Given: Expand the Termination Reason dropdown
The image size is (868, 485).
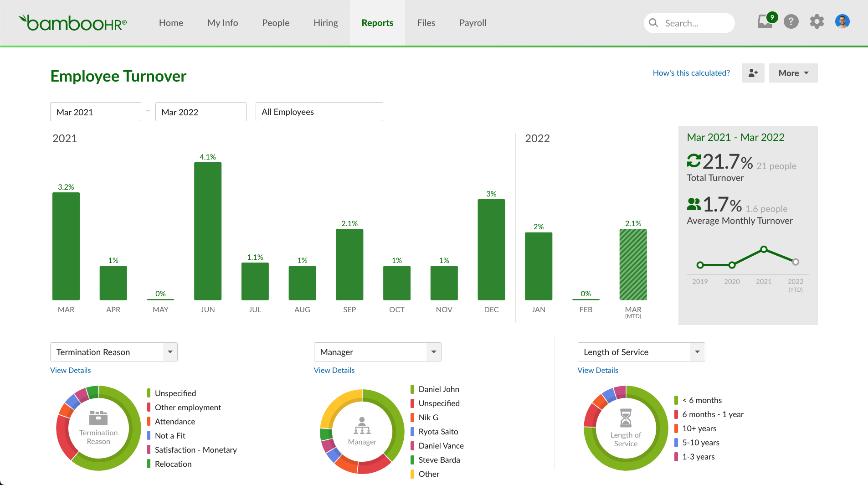Looking at the screenshot, I should [x=170, y=352].
